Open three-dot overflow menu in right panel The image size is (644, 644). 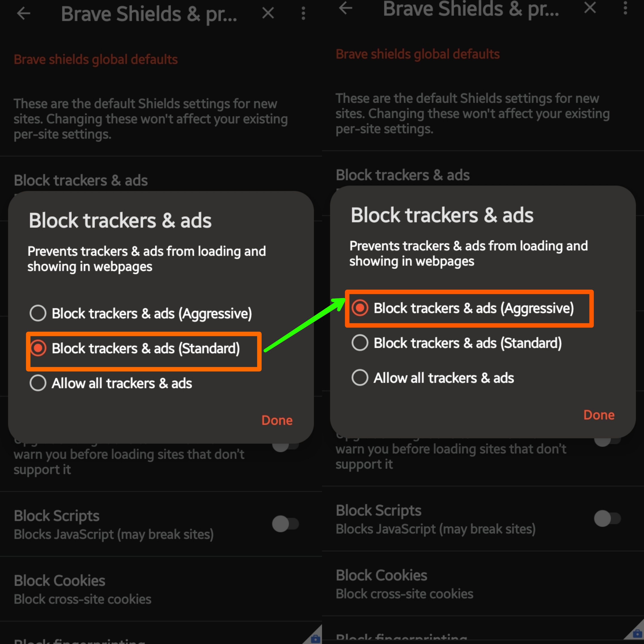tap(625, 8)
